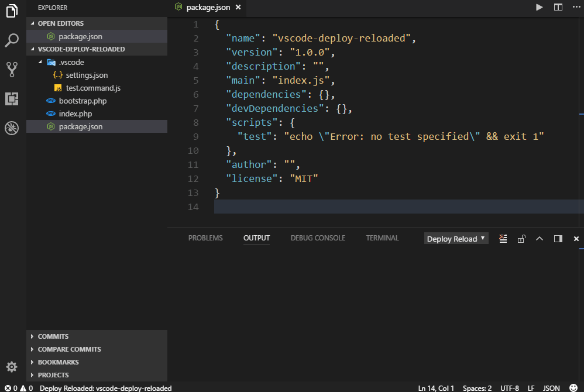Switch to the Output tab
This screenshot has width=584, height=392.
click(257, 238)
